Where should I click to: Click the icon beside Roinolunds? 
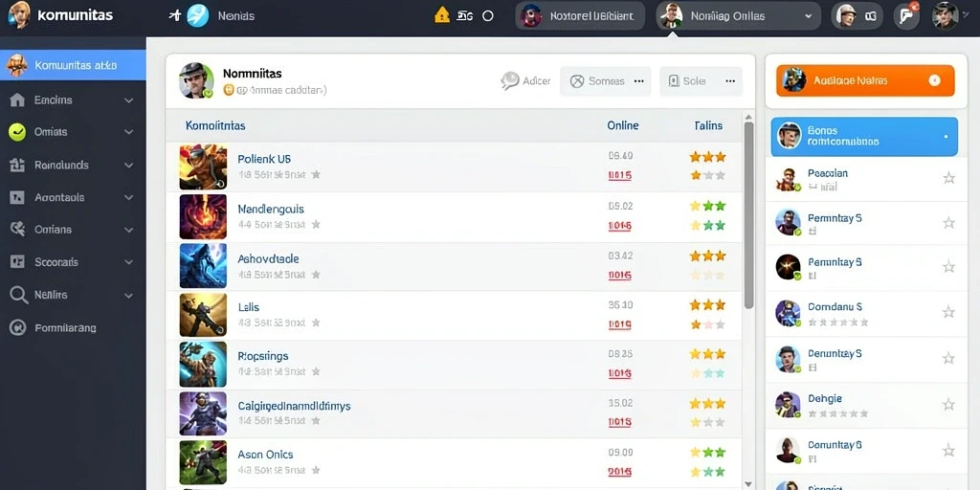[17, 165]
